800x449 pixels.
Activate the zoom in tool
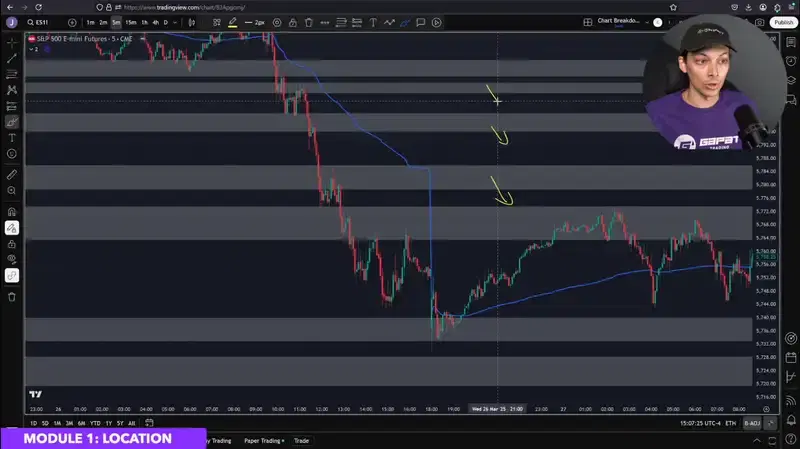(x=12, y=191)
